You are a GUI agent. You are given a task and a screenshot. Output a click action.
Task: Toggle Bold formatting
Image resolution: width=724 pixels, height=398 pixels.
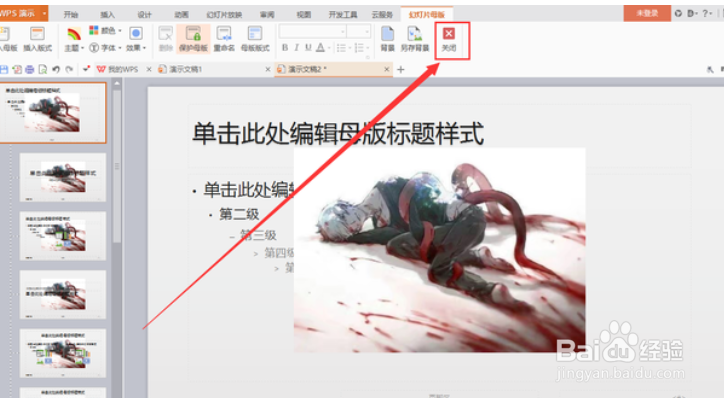point(285,48)
